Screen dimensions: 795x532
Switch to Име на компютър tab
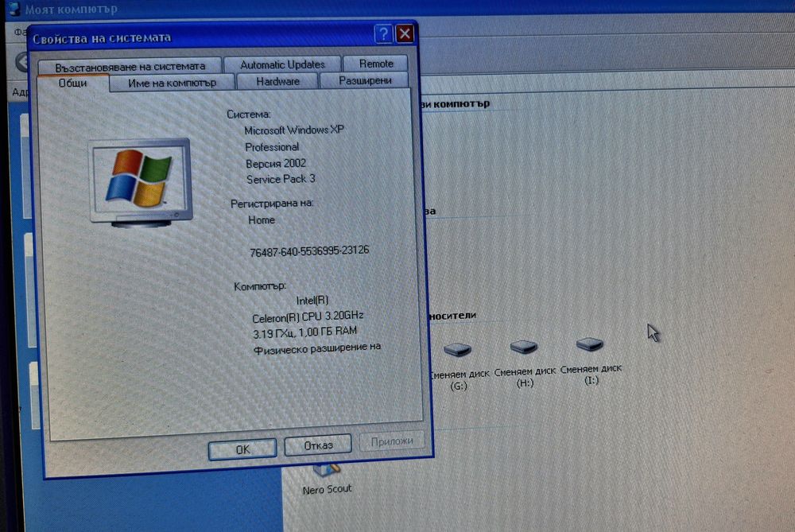(172, 83)
